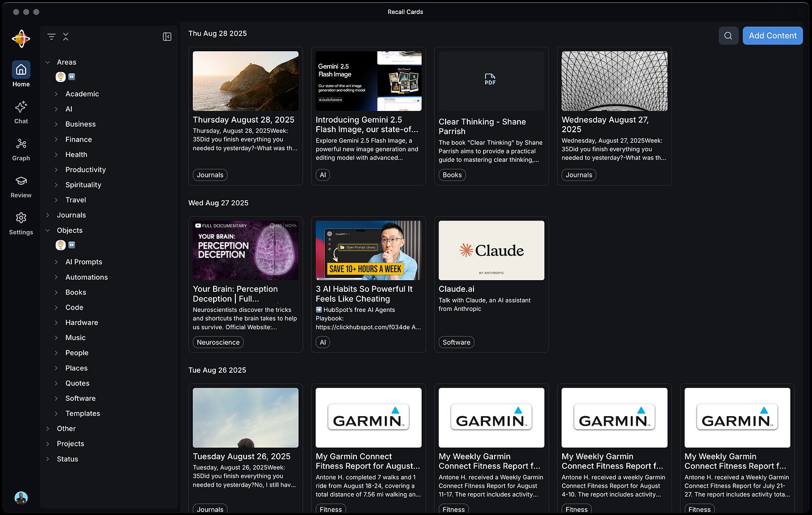Open Garmin thumbnail on August 18-24 card
This screenshot has width=812, height=515.
pyautogui.click(x=369, y=418)
